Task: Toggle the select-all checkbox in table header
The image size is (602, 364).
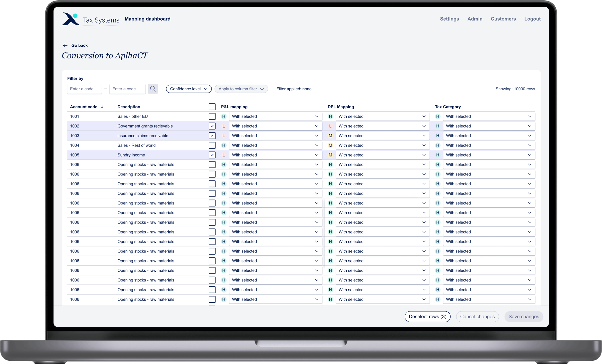Action: point(212,107)
